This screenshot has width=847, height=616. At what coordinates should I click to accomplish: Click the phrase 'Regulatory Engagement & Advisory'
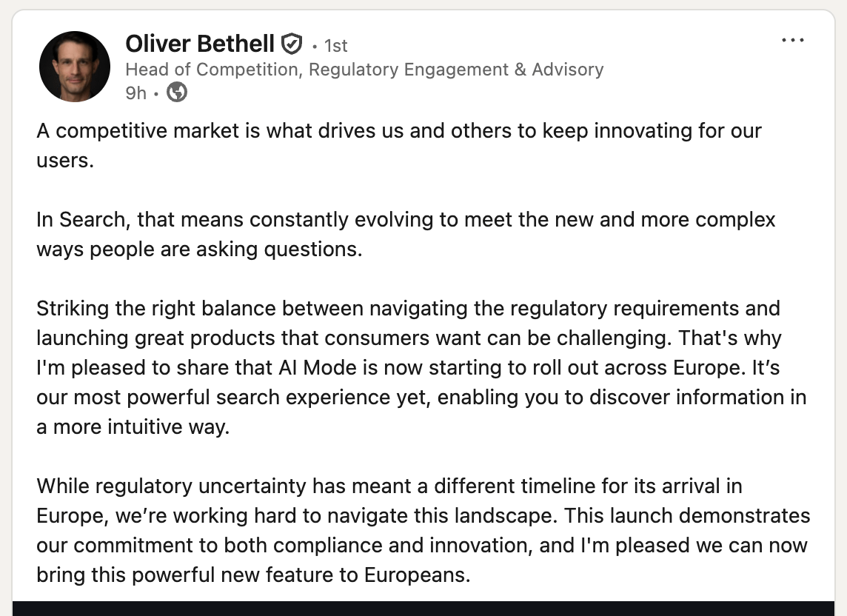pyautogui.click(x=456, y=70)
